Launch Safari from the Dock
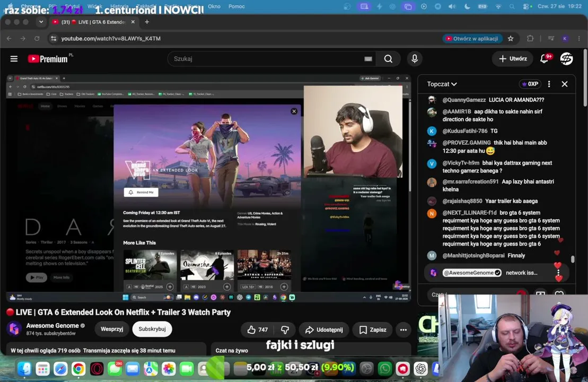588x382 pixels. [x=60, y=369]
